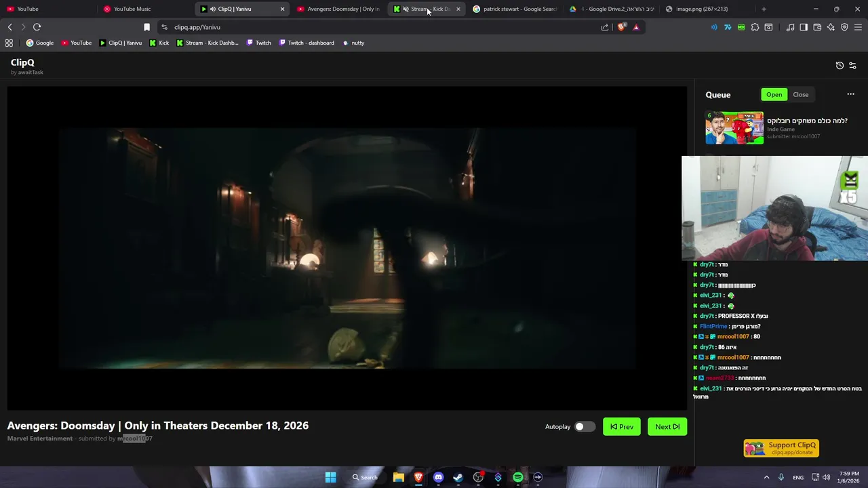Click the video player area
The height and width of the screenshot is (488, 868).
pyautogui.click(x=347, y=248)
